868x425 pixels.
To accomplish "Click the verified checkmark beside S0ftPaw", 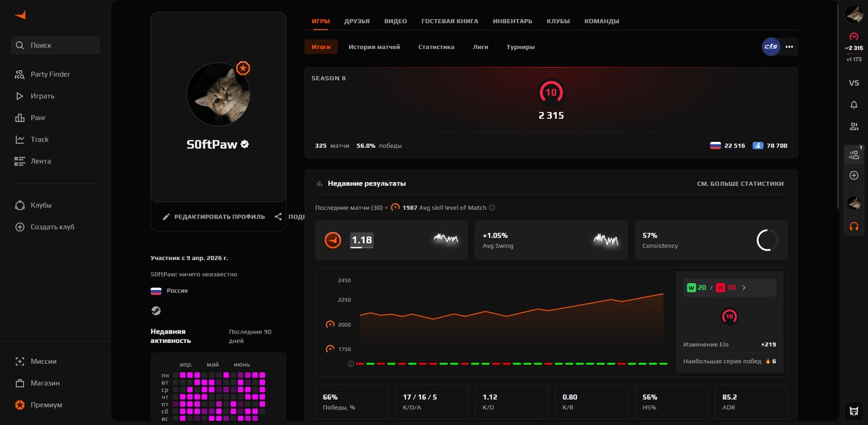I will (245, 145).
